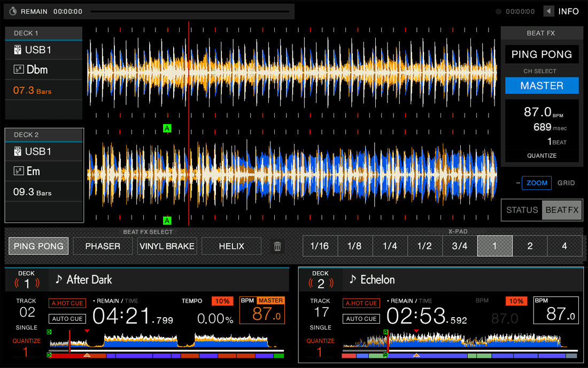The height and width of the screenshot is (368, 588).
Task: Click Deck 1 main scrolling waveform
Action: point(292,73)
